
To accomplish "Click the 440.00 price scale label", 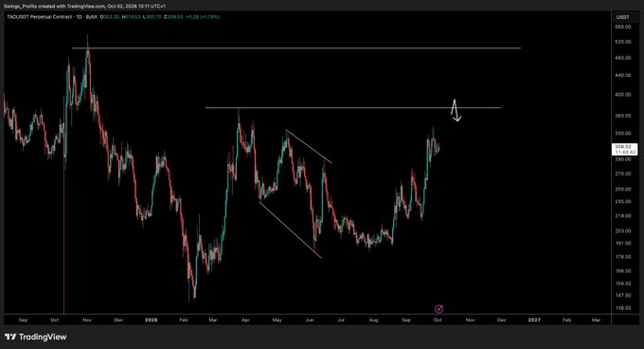I will point(622,76).
